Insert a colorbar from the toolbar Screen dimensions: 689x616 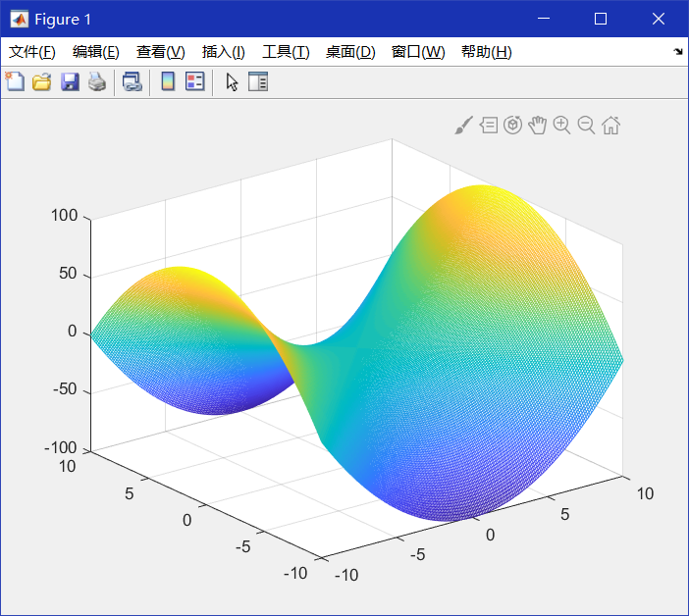(x=168, y=81)
